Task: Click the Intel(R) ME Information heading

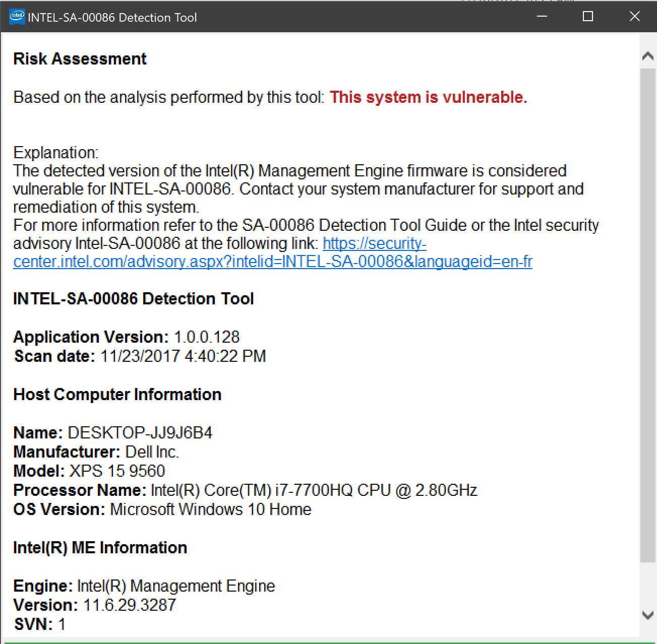Action: click(100, 548)
